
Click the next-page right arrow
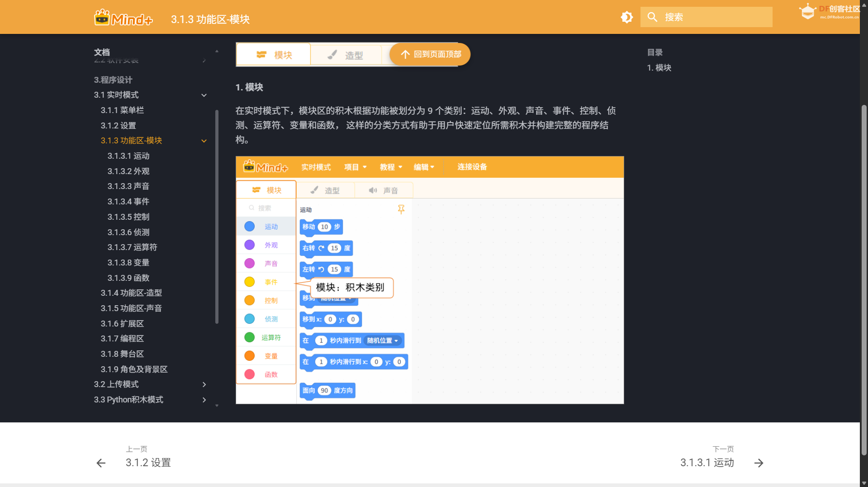[x=759, y=463]
